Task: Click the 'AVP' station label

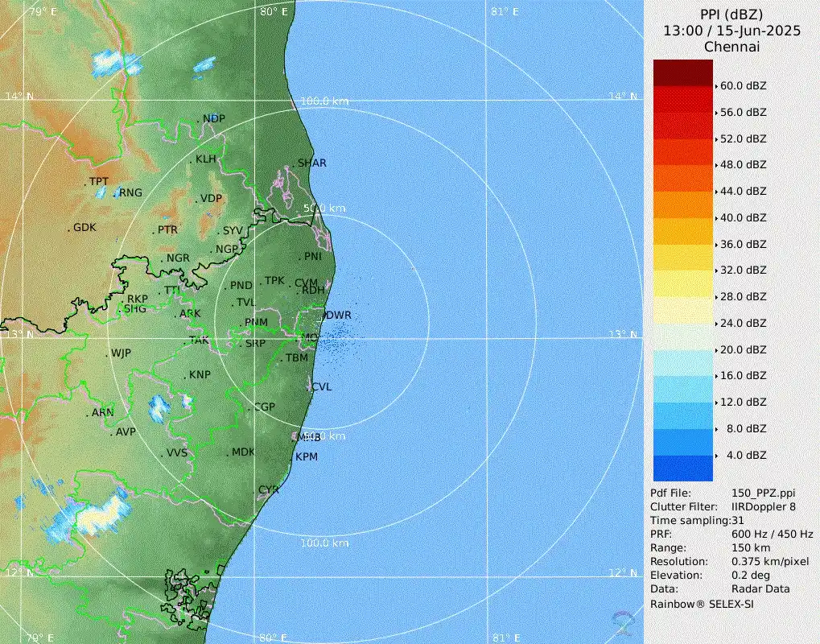Action: coord(126,432)
